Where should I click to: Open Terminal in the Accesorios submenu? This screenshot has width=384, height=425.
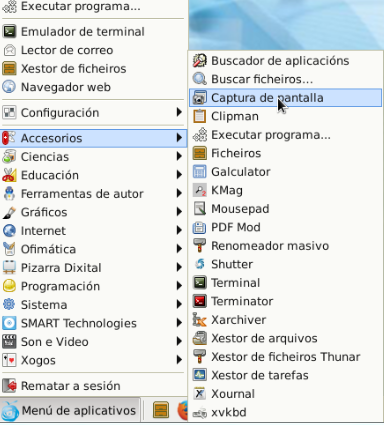(x=285, y=283)
